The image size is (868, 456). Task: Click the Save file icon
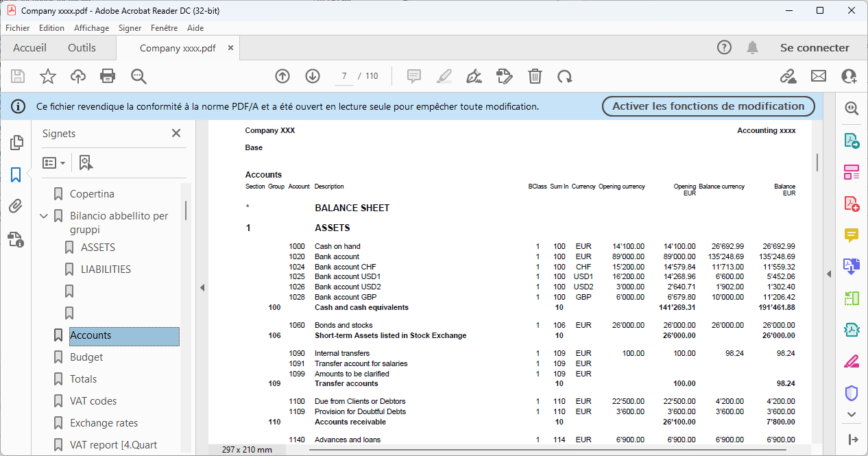18,76
